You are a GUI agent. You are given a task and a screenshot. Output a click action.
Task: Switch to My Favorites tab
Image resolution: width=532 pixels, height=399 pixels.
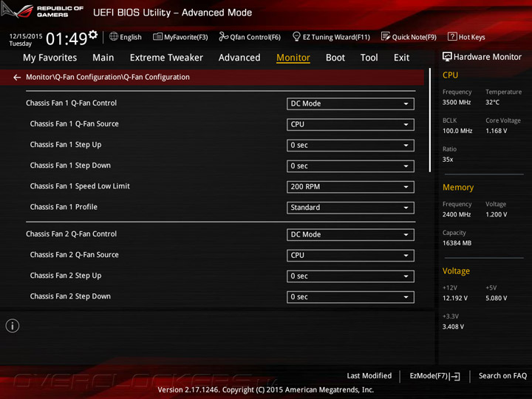tap(50, 58)
